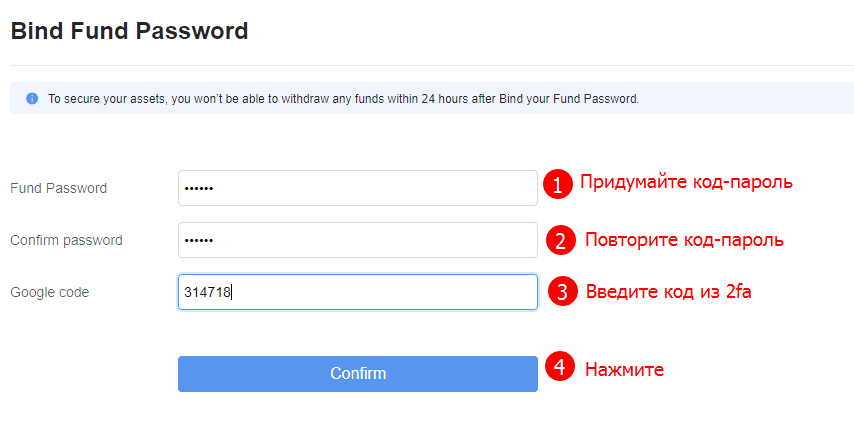Click the 24-hour withdrawal notice text

coord(343,99)
